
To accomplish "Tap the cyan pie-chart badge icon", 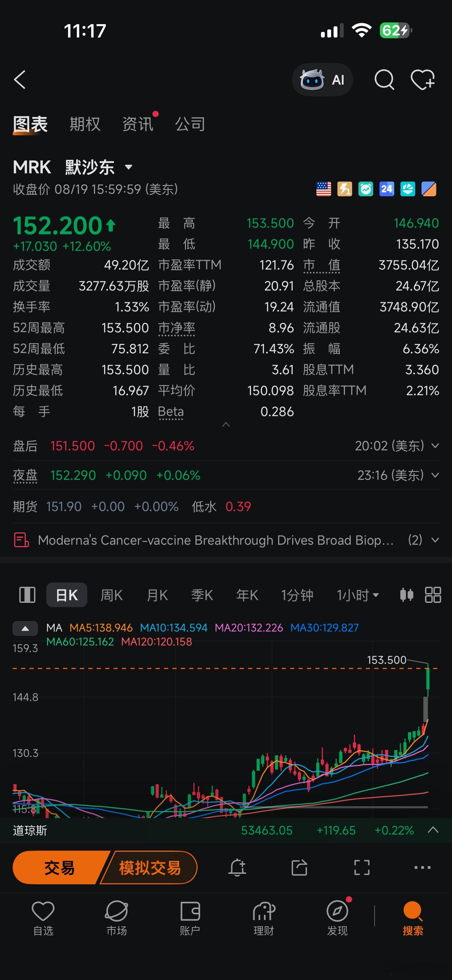I will pos(408,189).
